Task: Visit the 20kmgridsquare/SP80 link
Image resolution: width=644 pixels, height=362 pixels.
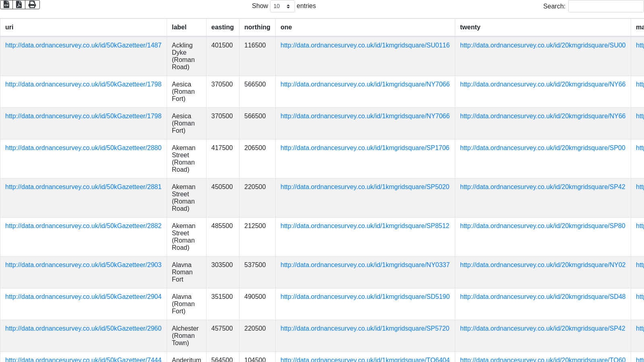Action: 542,226
